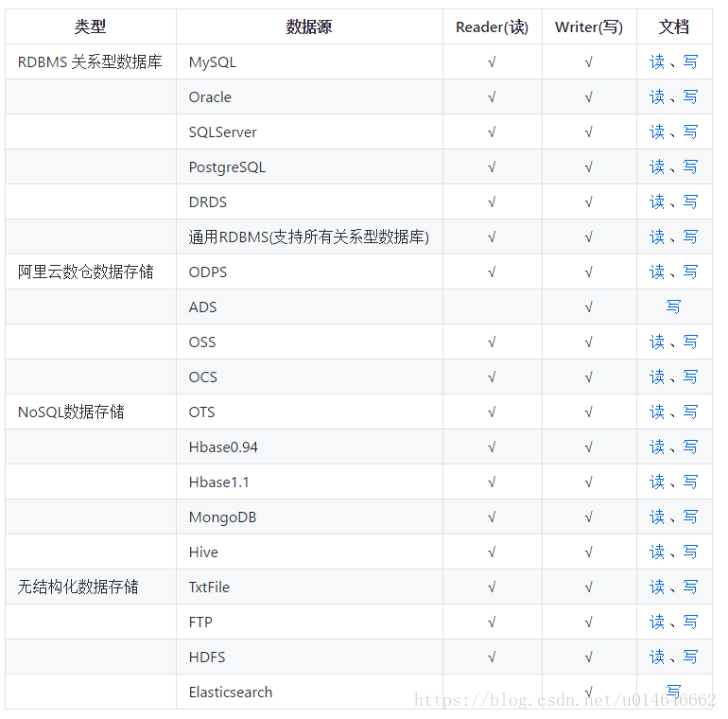Open the MySQL write (写) doc link
The height and width of the screenshot is (719, 728).
690,61
